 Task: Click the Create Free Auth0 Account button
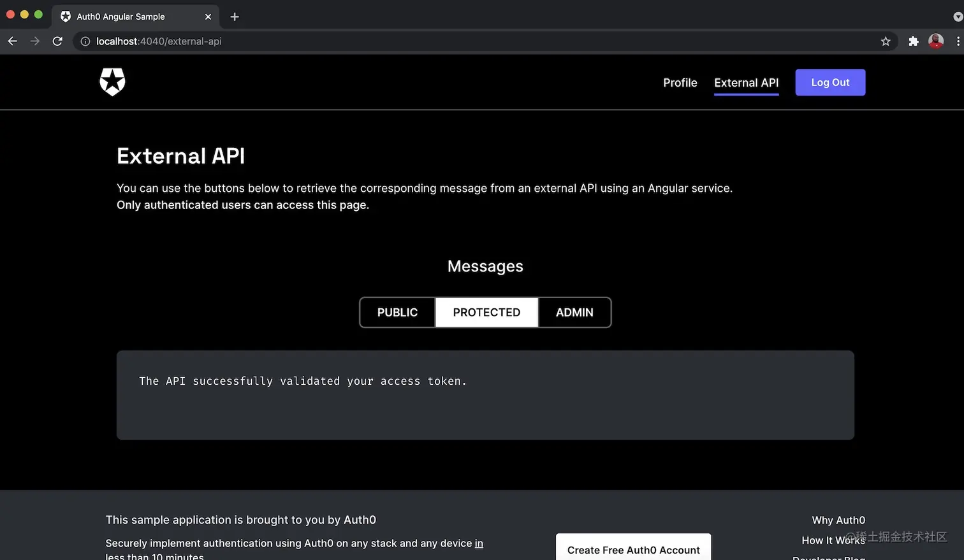pos(633,550)
